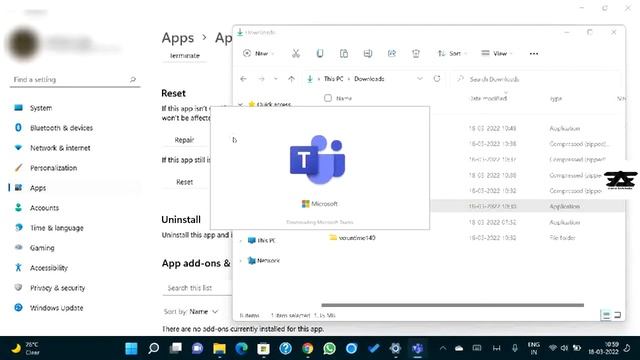The image size is (640, 360).
Task: Click the Terminate button in Settings
Action: (184, 56)
